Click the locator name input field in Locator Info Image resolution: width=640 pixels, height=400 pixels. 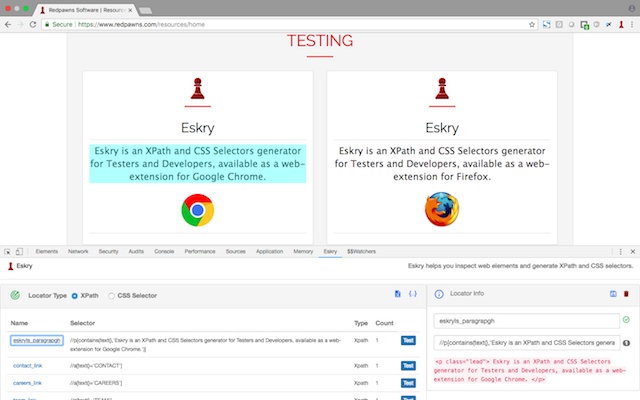click(x=527, y=321)
